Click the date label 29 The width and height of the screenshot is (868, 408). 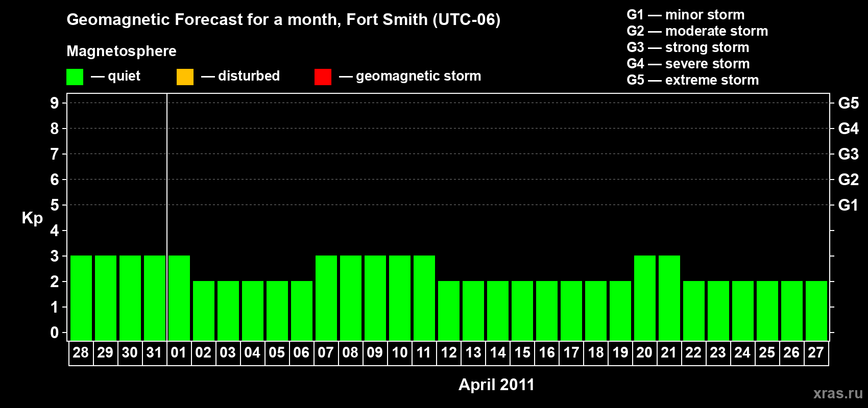coord(105,353)
